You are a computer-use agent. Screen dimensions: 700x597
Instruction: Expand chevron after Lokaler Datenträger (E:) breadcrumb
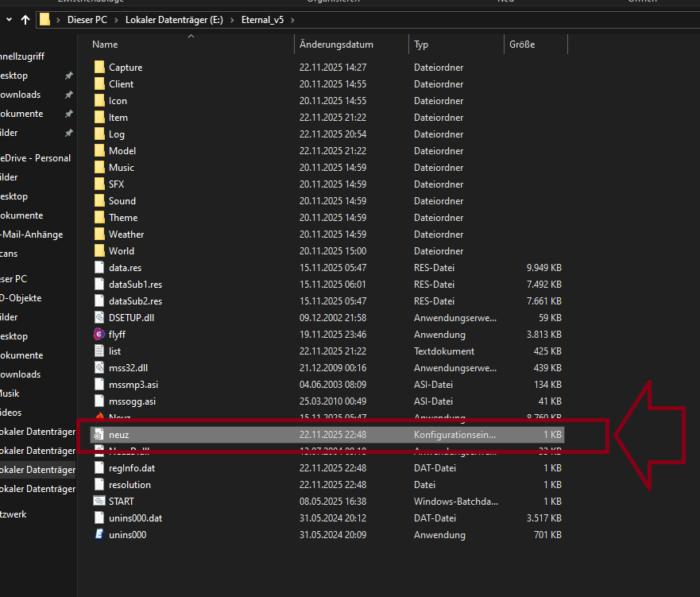[x=234, y=19]
